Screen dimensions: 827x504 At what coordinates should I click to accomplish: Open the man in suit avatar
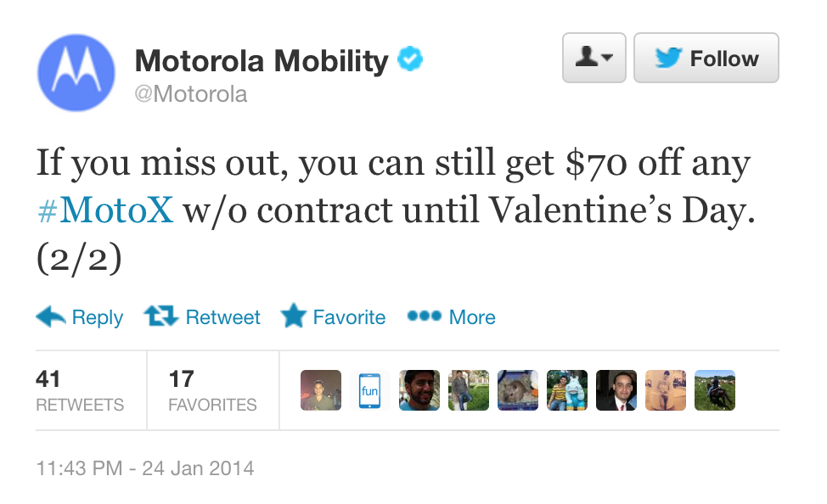point(616,390)
